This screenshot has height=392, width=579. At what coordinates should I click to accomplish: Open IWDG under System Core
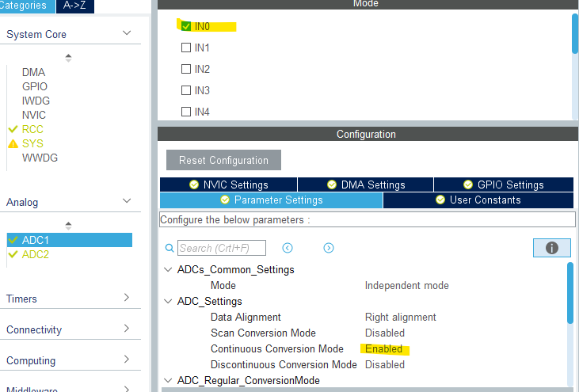36,101
